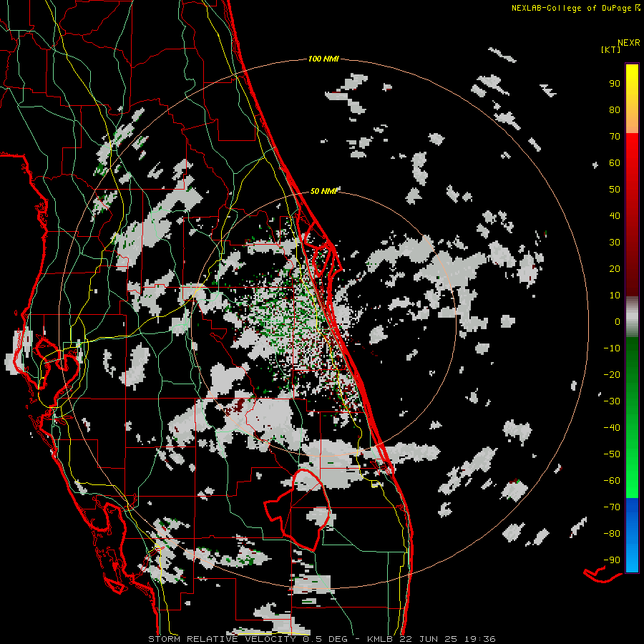Click the positive 60 scale value

(615, 163)
